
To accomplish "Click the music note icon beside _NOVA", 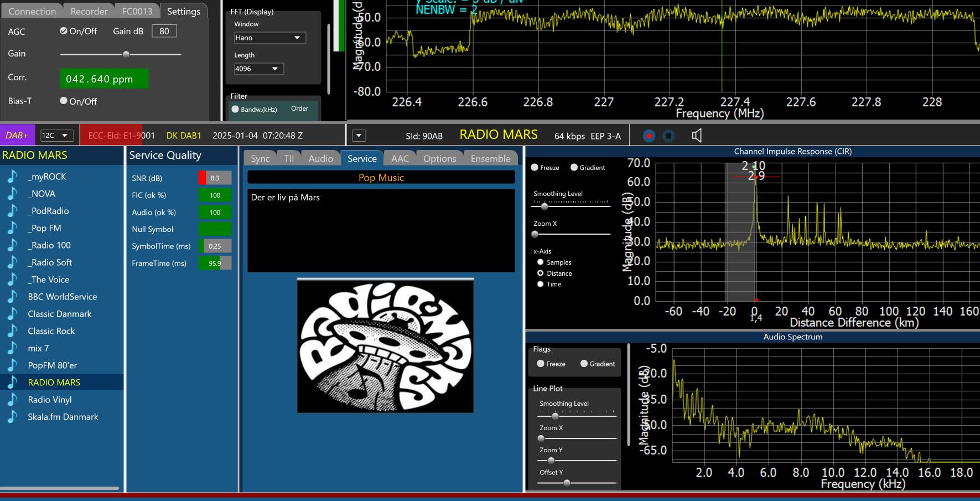I will point(12,194).
